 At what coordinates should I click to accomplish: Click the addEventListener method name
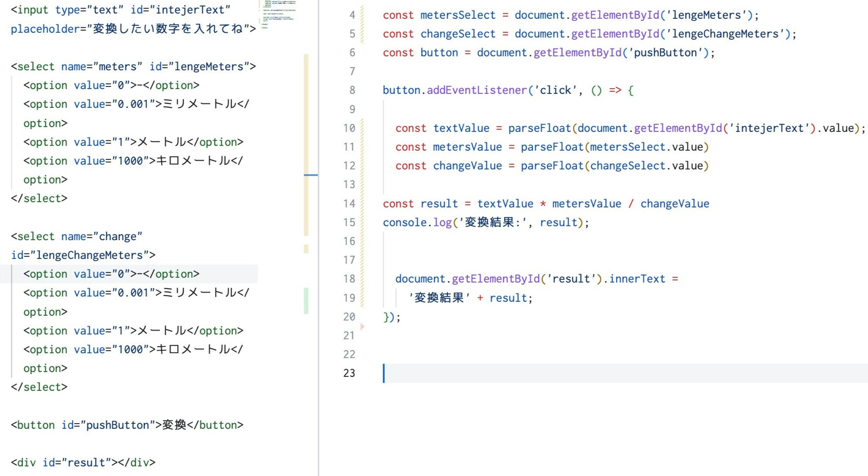tap(477, 90)
